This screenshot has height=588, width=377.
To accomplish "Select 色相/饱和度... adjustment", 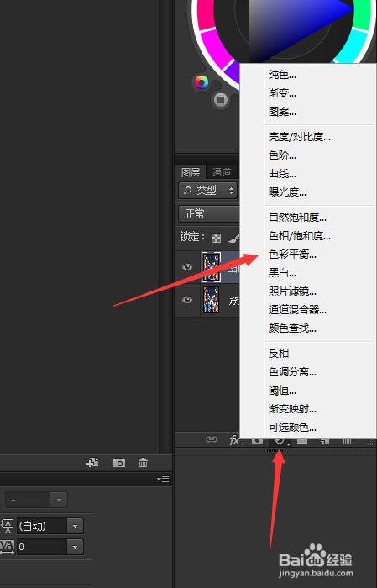I will pos(300,235).
